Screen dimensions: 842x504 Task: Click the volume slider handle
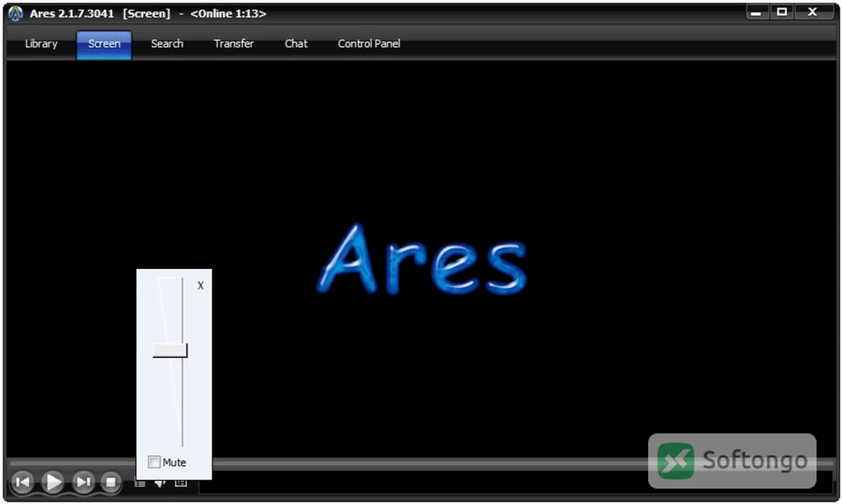[x=170, y=351]
